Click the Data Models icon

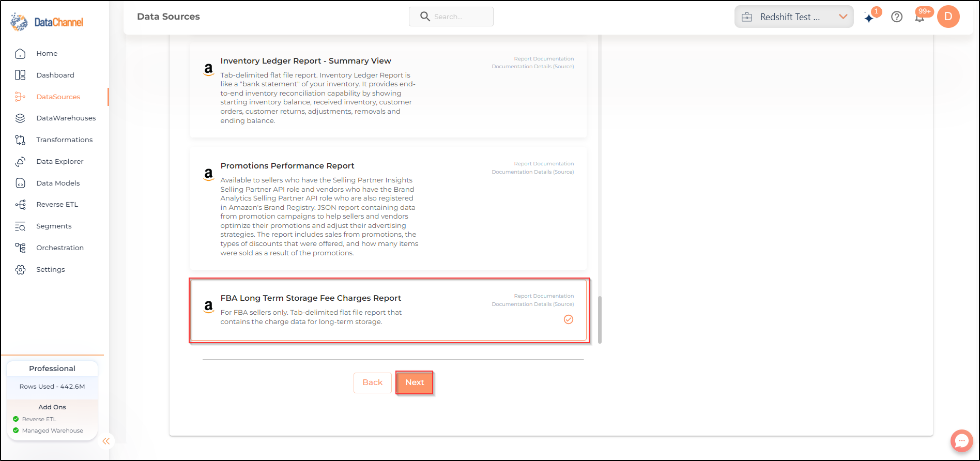[20, 183]
